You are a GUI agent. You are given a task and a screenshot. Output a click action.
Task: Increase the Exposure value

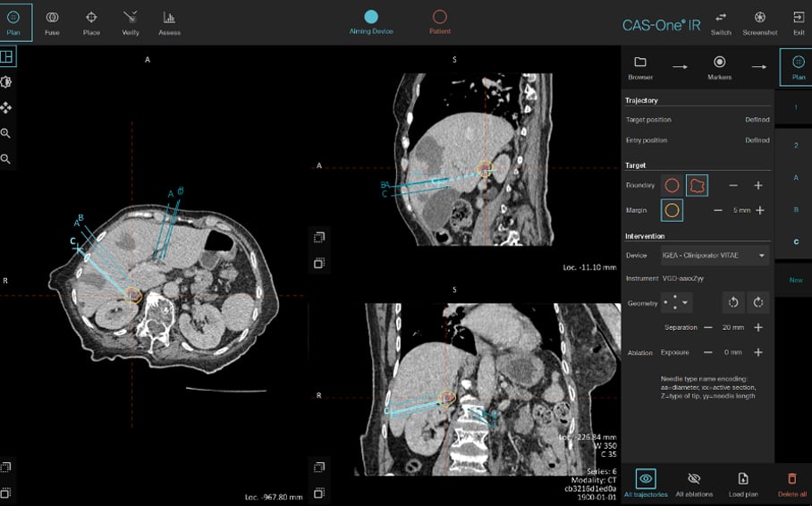point(758,352)
